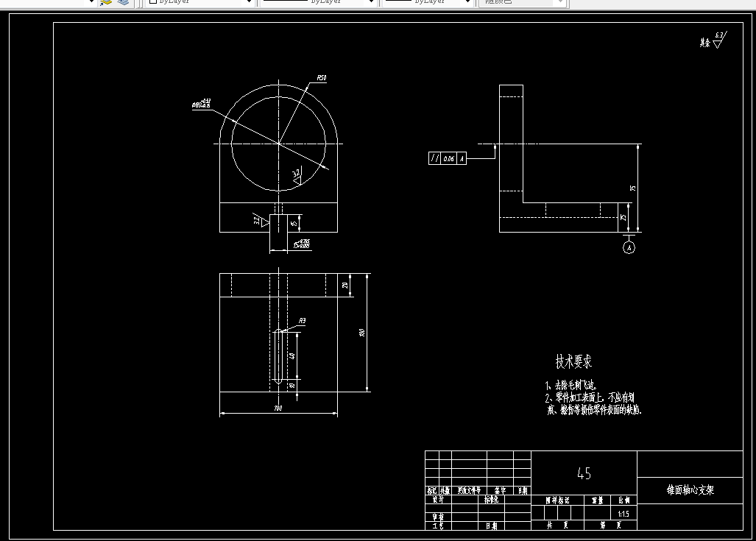The width and height of the screenshot is (756, 541).
Task: Select the Ø80 diameter dimension text
Action: point(202,104)
